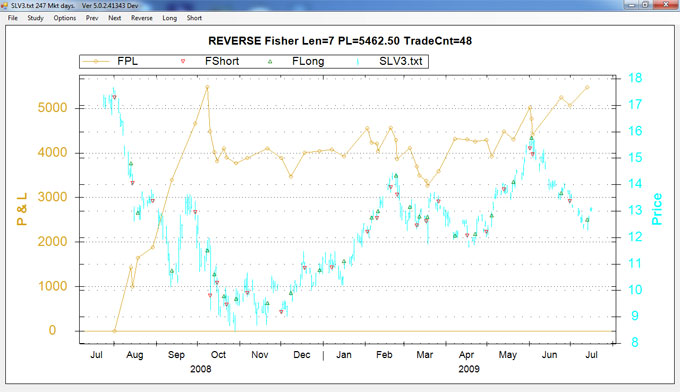Click the SLV3.txt legend entry
Image resolution: width=680 pixels, height=392 pixels.
click(401, 61)
